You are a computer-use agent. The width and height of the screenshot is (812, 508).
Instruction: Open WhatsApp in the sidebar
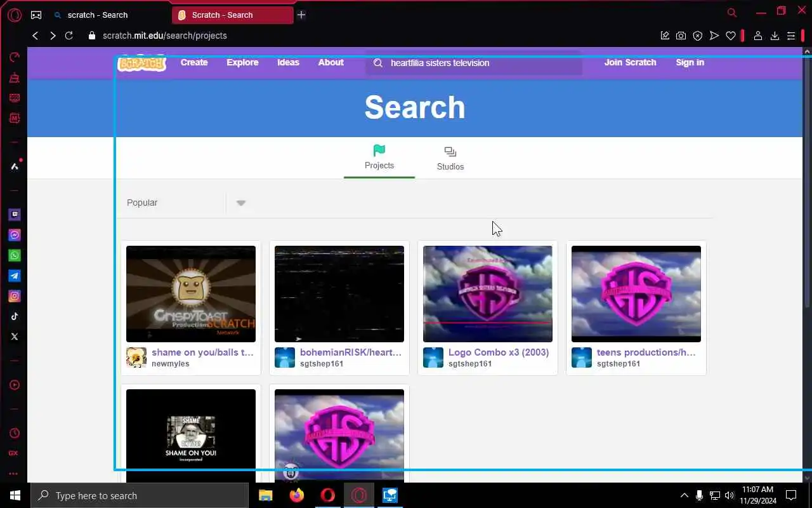pyautogui.click(x=14, y=255)
